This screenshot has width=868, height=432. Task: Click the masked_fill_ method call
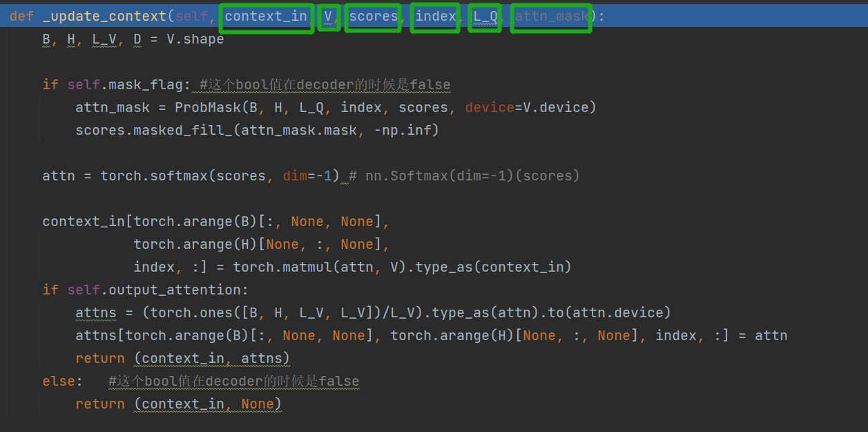coord(183,131)
